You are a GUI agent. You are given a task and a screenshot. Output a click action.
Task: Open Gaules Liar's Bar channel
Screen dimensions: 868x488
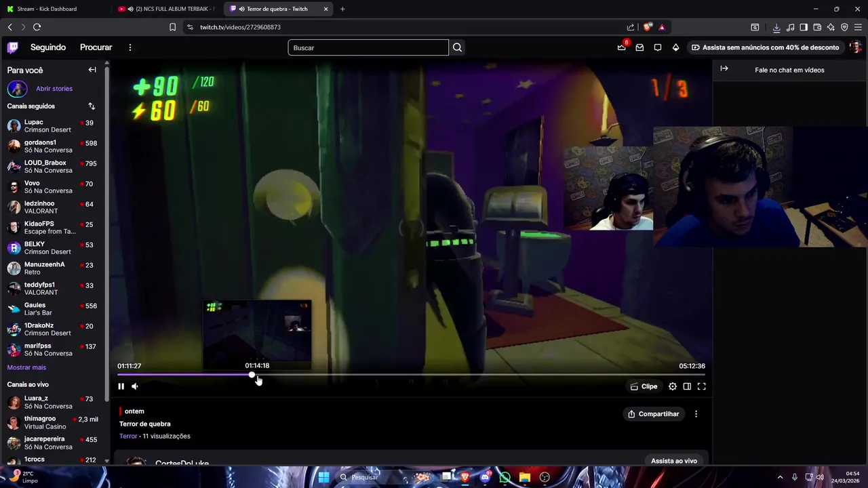pyautogui.click(x=53, y=309)
